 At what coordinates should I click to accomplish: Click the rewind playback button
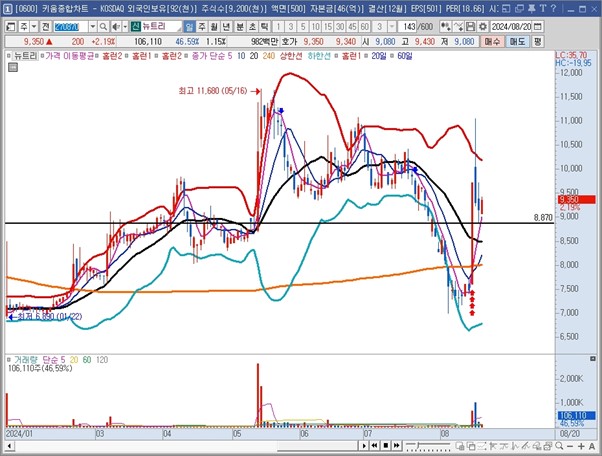coord(374,446)
